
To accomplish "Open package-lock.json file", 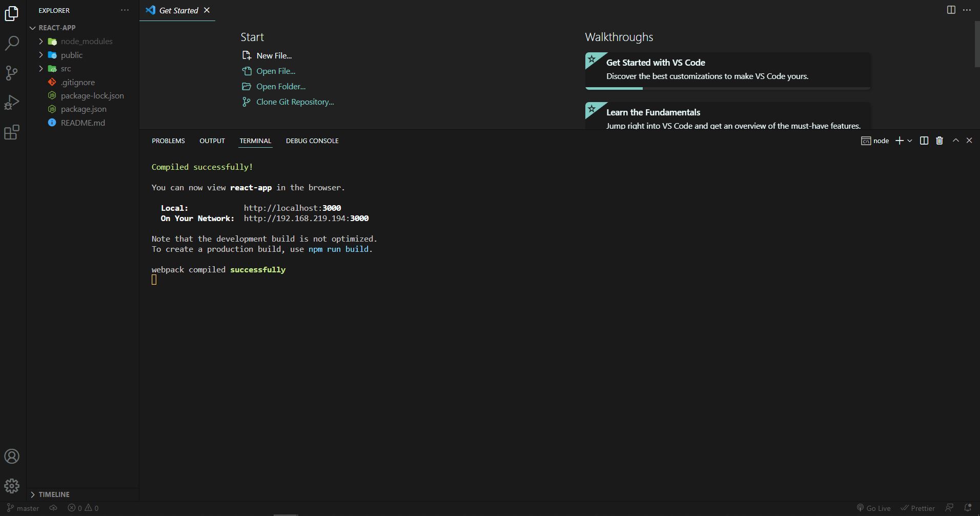I will tap(83, 96).
